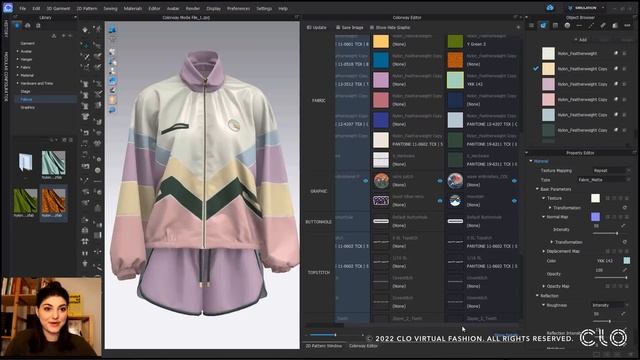This screenshot has width=640, height=360.
Task: Expand the Material folder in Library
Action: point(18,76)
